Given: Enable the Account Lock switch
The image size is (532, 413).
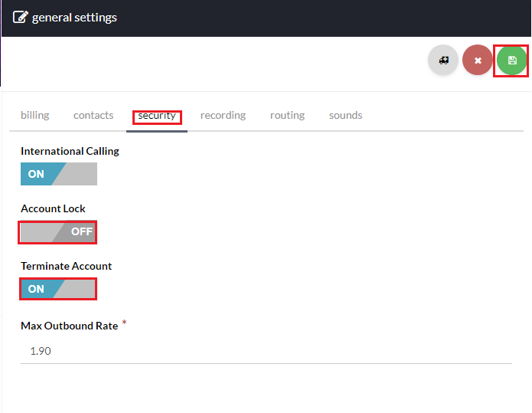Looking at the screenshot, I should (x=58, y=231).
